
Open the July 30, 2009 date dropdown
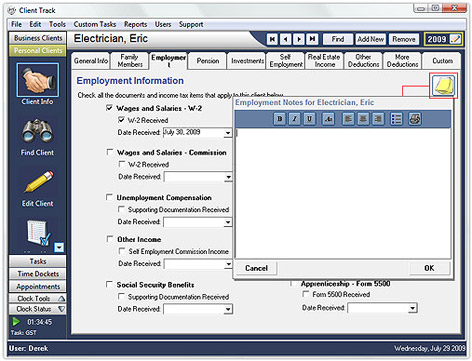228,133
